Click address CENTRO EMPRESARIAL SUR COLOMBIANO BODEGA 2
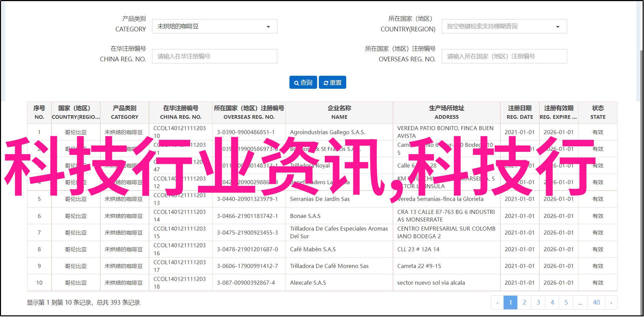Screen dimensions: 644x317 pyautogui.click(x=446, y=232)
